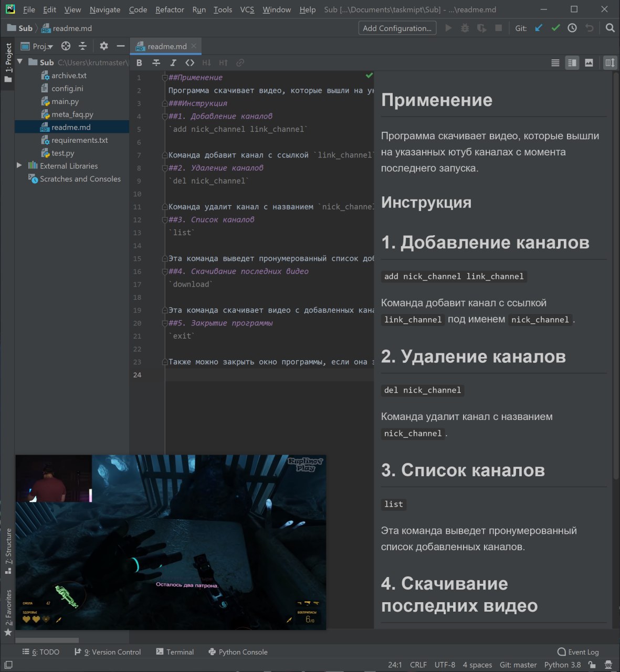Viewport: 620px width, 672px height.
Task: Open the Proj view dropdown
Action: click(x=37, y=46)
